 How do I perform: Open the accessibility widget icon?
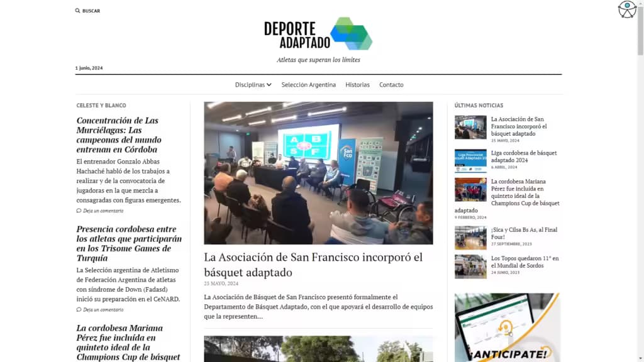pyautogui.click(x=627, y=9)
